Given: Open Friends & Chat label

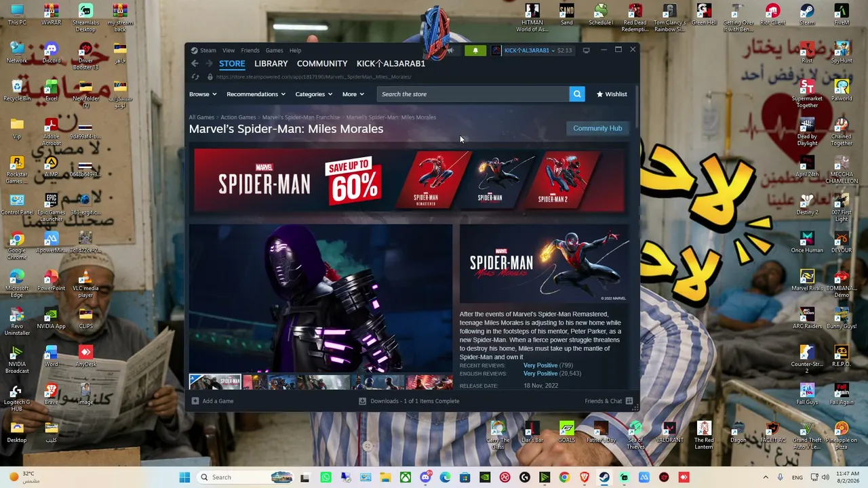Looking at the screenshot, I should pos(604,401).
